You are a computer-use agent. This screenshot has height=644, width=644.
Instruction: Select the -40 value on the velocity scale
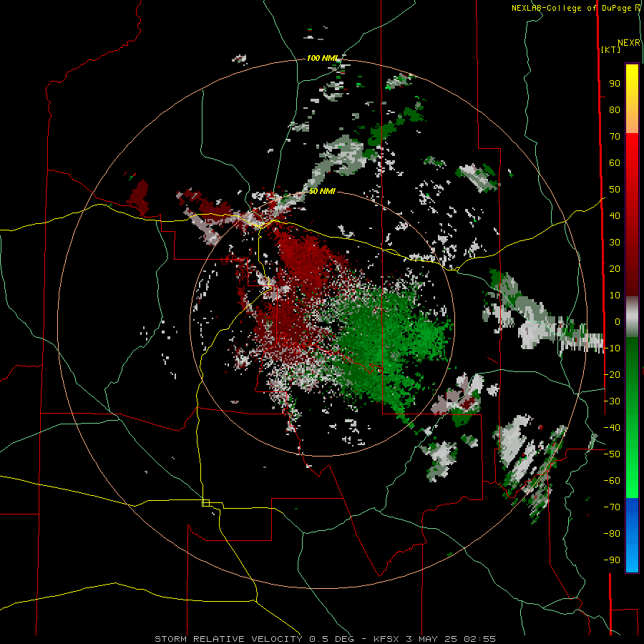pos(612,428)
